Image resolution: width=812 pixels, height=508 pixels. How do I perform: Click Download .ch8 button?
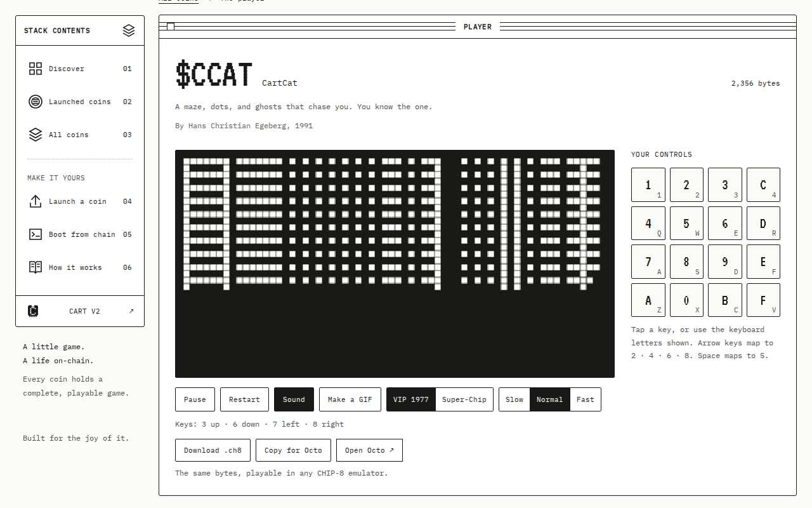pos(213,450)
